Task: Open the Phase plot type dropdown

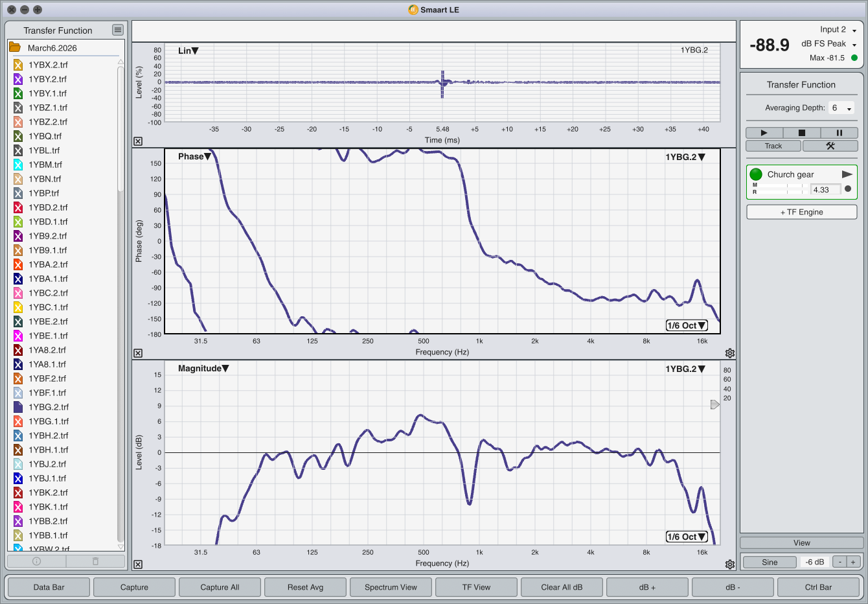Action: point(194,156)
